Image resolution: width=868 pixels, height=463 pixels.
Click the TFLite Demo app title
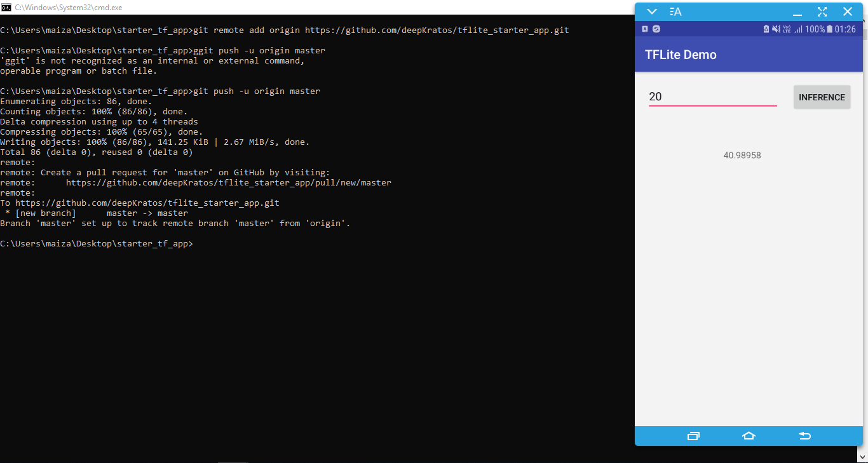click(x=681, y=55)
